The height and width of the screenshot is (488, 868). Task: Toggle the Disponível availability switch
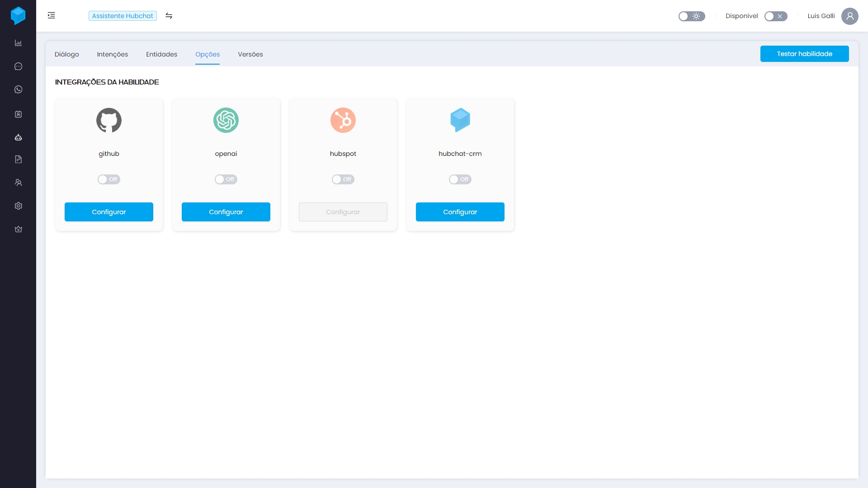[x=776, y=16]
